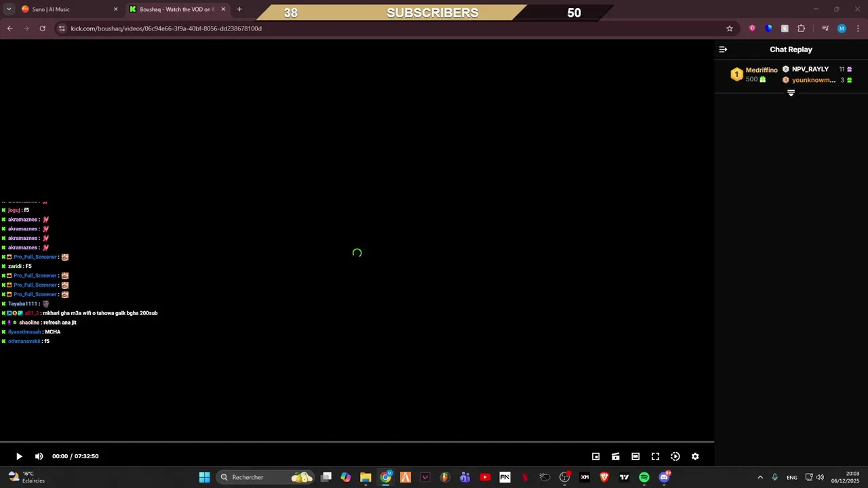Viewport: 868px width, 488px height.
Task: Open the Windows Start menu
Action: click(204, 477)
